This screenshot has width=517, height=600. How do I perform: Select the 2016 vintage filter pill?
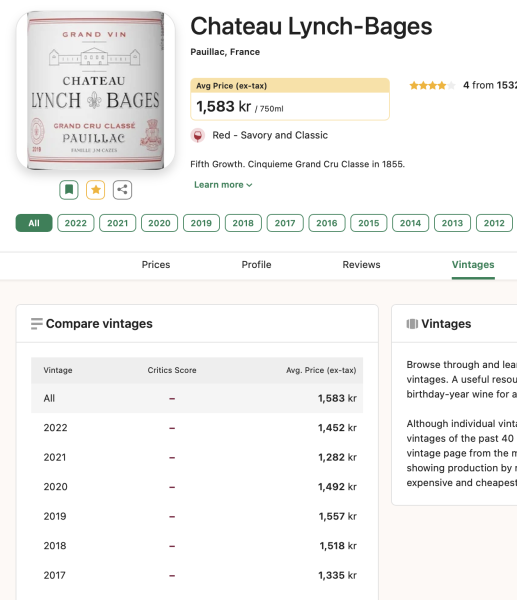pos(327,223)
